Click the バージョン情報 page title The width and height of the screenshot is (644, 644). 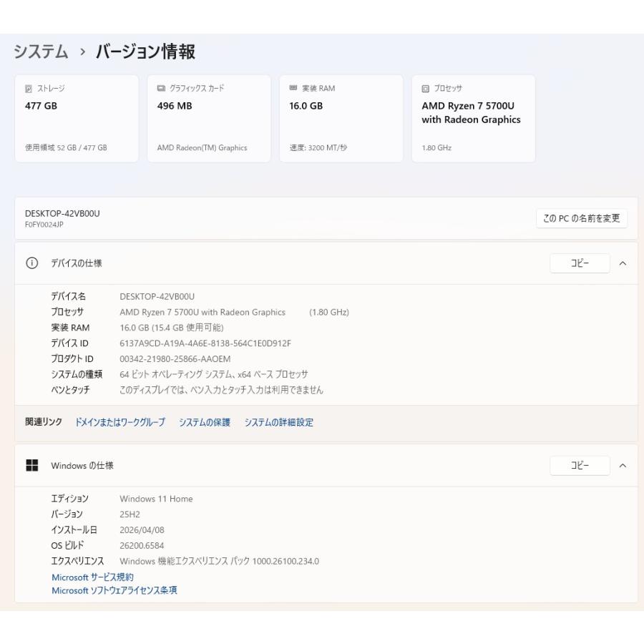(145, 52)
